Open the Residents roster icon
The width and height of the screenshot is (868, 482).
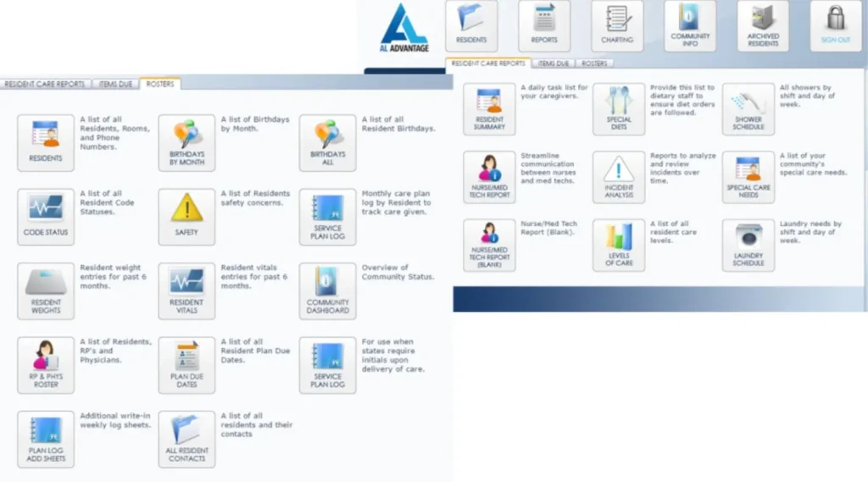pos(46,143)
